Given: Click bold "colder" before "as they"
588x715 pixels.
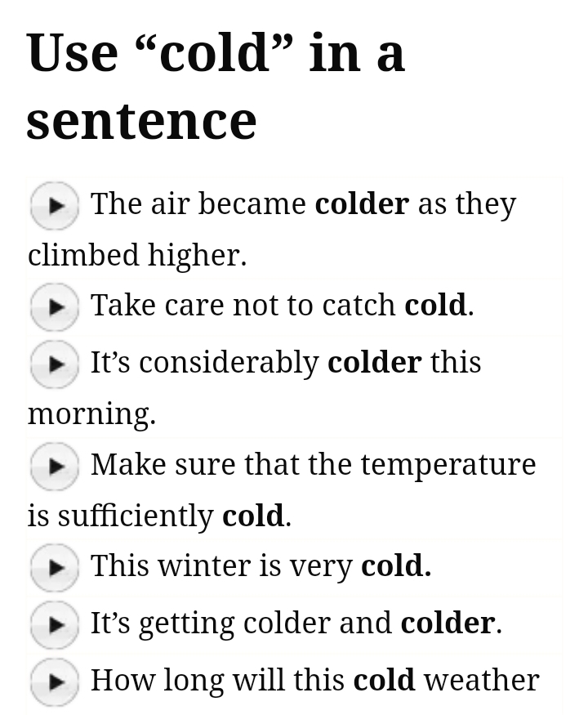Looking at the screenshot, I should pos(362,203).
